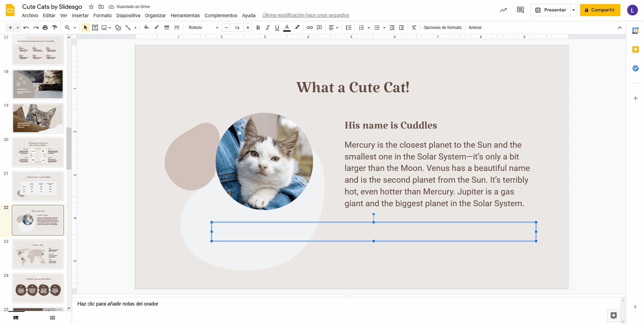Viewport: 644px width, 324px height.
Task: Open the border color pencil
Action: pyautogui.click(x=157, y=28)
